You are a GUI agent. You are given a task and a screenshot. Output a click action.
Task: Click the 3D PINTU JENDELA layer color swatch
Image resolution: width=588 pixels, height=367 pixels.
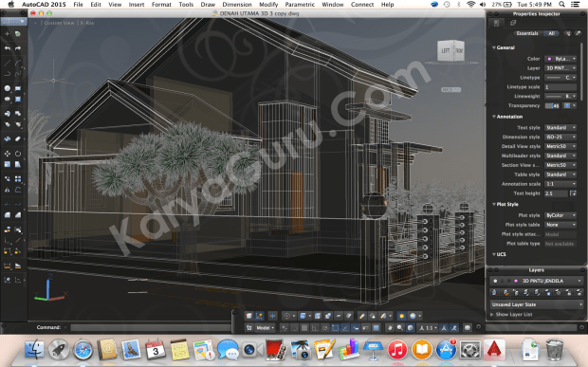coord(516,281)
